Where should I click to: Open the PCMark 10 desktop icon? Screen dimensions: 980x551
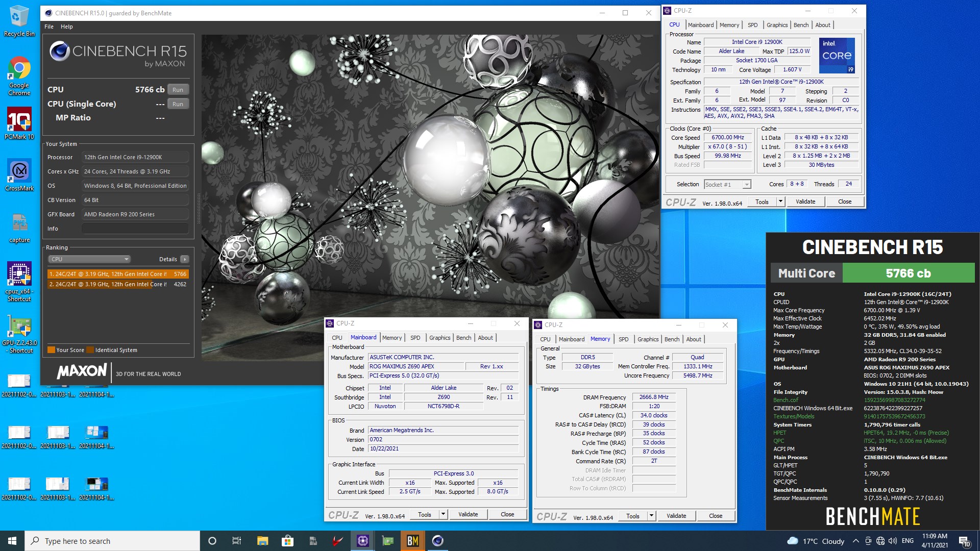[19, 123]
